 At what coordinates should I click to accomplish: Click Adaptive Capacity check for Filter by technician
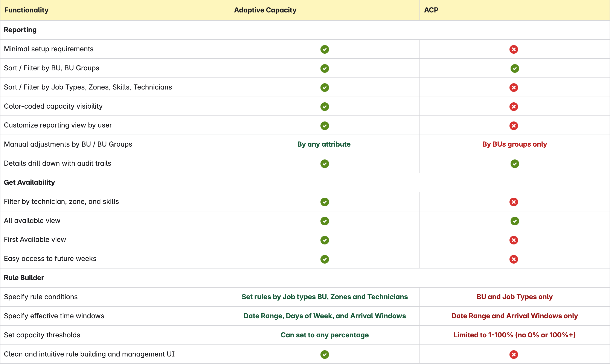325,202
